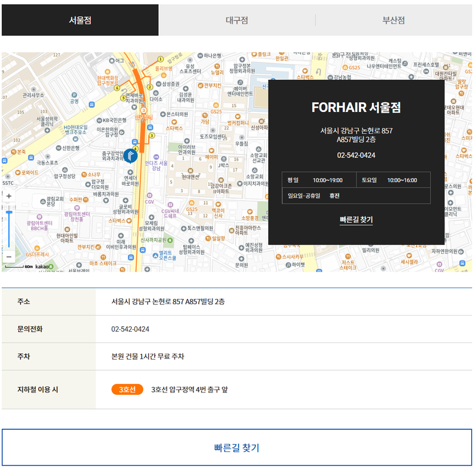Select the 서울점 branch tab
Viewport: 476px width, 468px height.
tap(80, 20)
